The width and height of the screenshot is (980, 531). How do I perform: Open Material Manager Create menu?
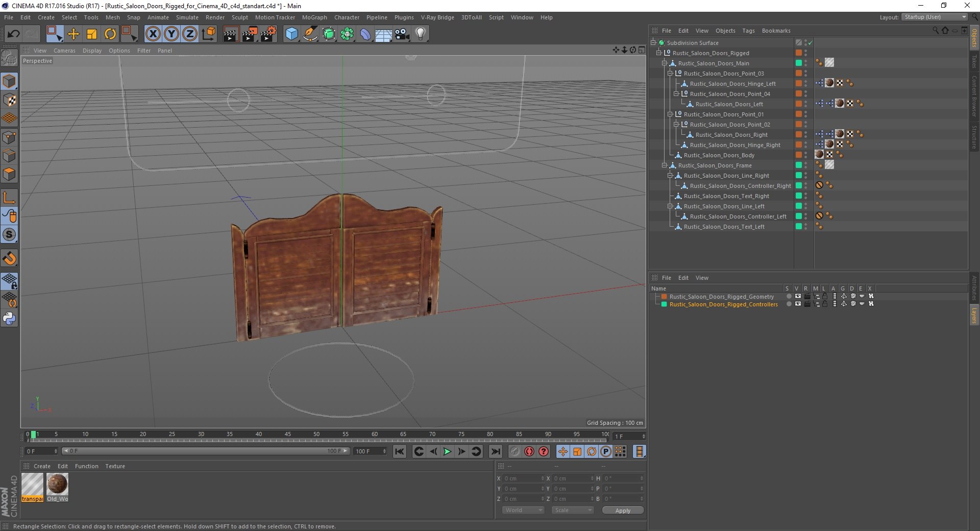pyautogui.click(x=42, y=466)
